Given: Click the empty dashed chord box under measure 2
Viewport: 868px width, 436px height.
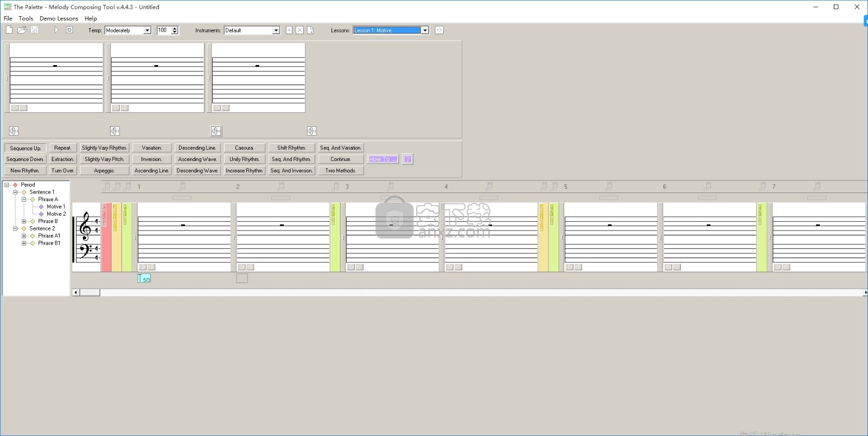Looking at the screenshot, I should pos(242,279).
